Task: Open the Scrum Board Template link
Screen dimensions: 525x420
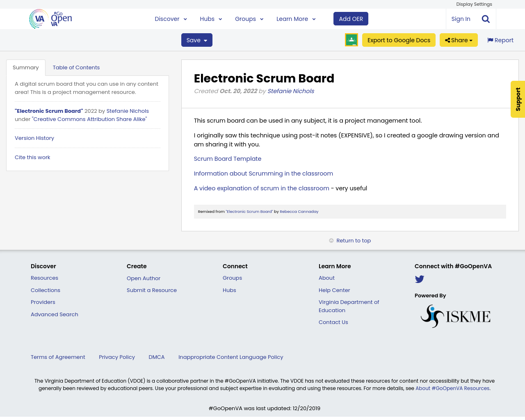Action: coord(227,158)
